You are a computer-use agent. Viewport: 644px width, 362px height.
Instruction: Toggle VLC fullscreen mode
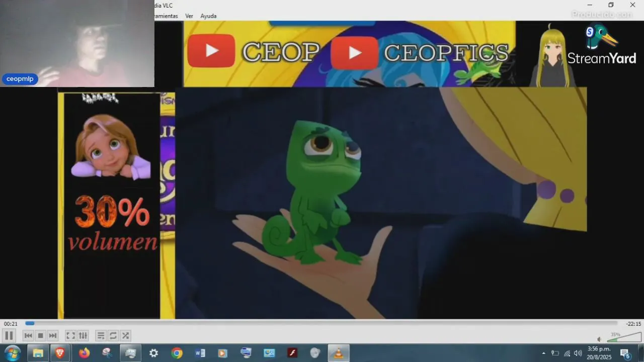[71, 335]
